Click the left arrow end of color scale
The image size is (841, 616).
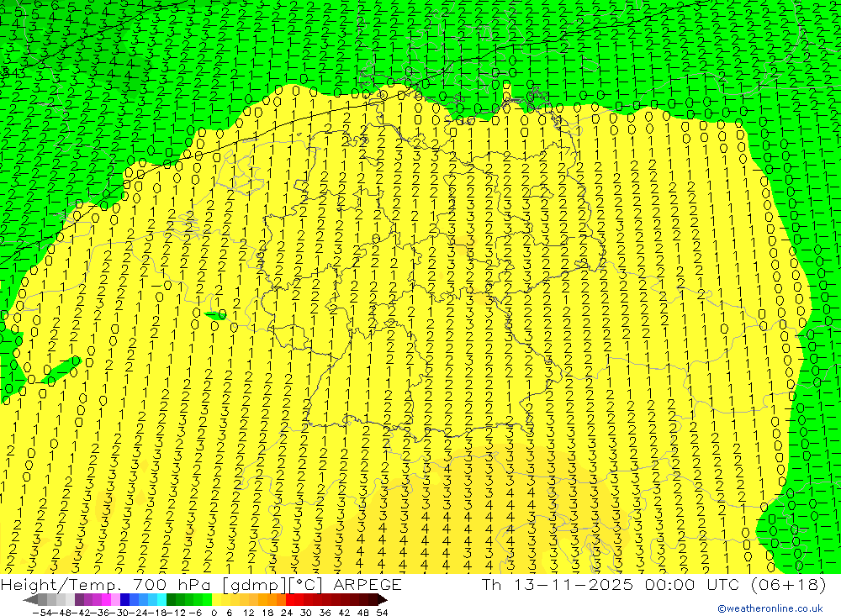(x=30, y=600)
